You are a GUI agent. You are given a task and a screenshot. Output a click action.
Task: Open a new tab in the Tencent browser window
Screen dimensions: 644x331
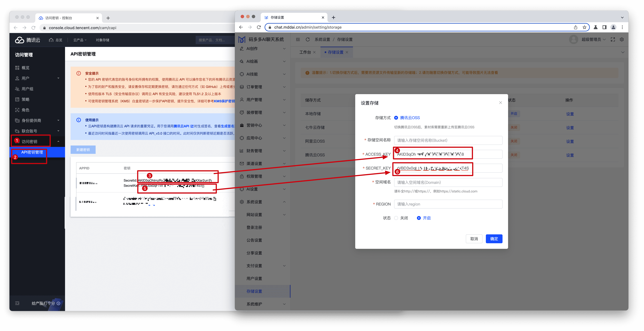click(108, 18)
